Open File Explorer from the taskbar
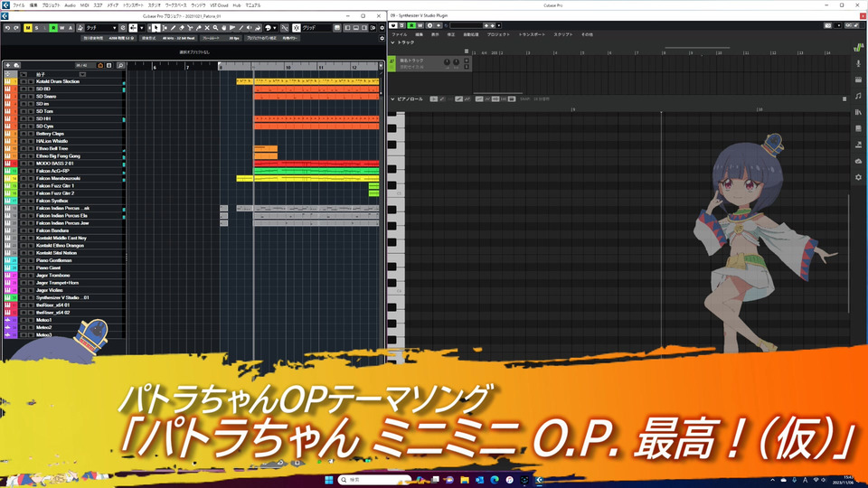 [x=465, y=480]
